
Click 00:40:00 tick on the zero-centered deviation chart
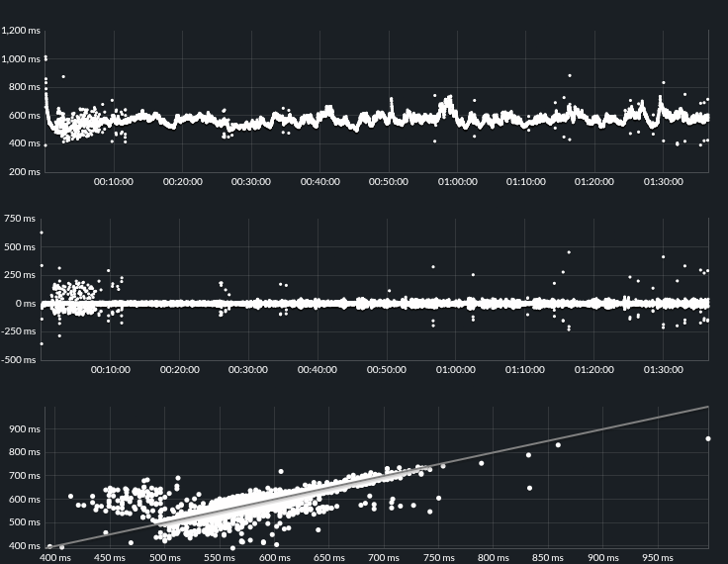coord(318,370)
